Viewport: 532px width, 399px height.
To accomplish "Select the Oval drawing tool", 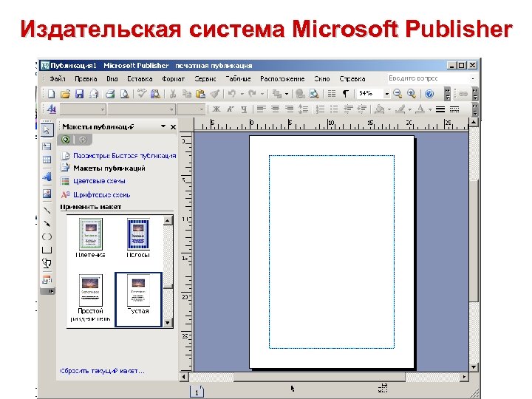I will 47,237.
